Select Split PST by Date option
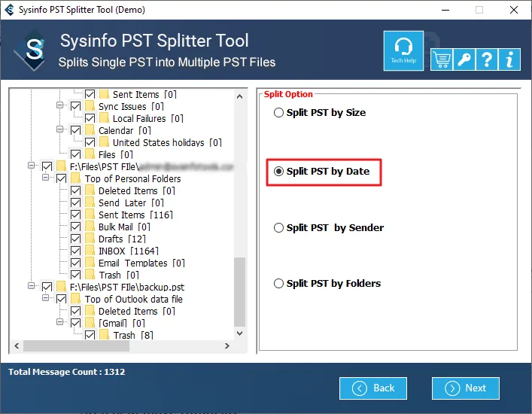 point(321,172)
